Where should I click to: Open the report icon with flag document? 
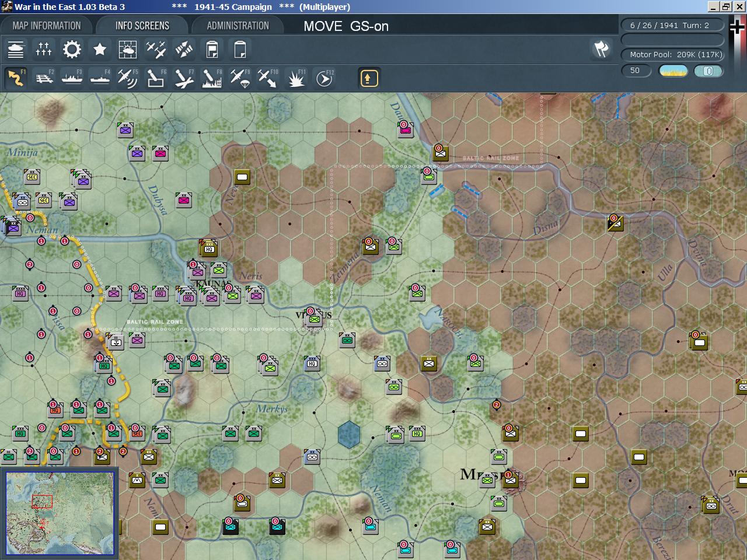pos(212,49)
